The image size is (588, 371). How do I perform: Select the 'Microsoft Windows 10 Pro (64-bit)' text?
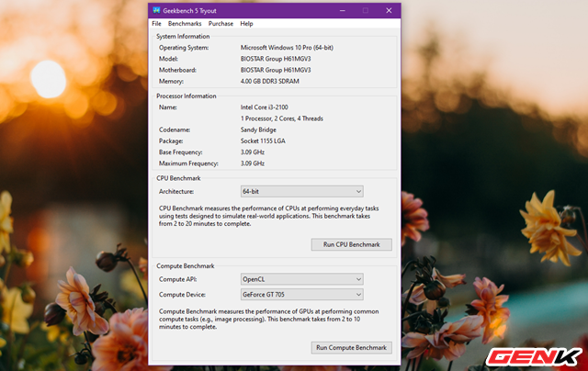click(x=287, y=48)
